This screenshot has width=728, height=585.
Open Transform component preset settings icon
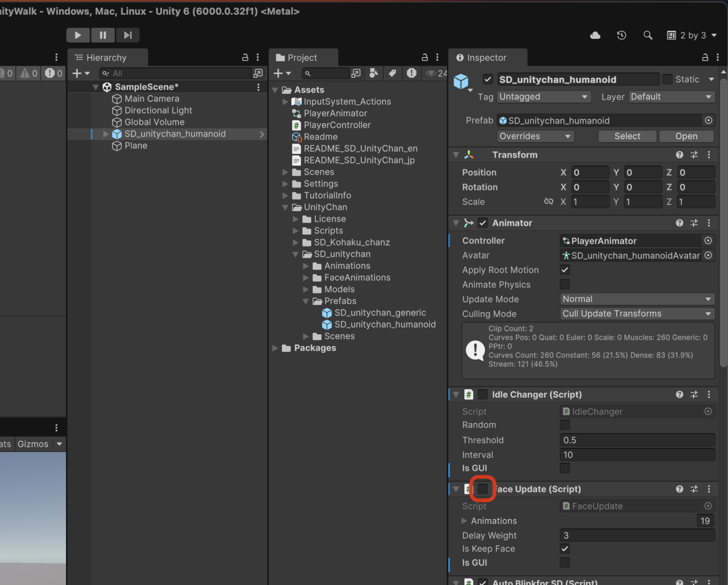694,155
